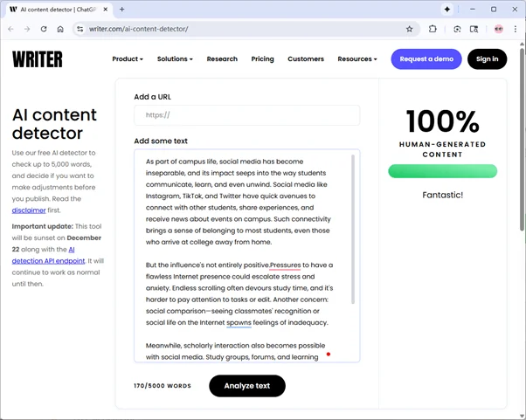Click the Request a demo button
This screenshot has width=526, height=420.
[x=426, y=59]
